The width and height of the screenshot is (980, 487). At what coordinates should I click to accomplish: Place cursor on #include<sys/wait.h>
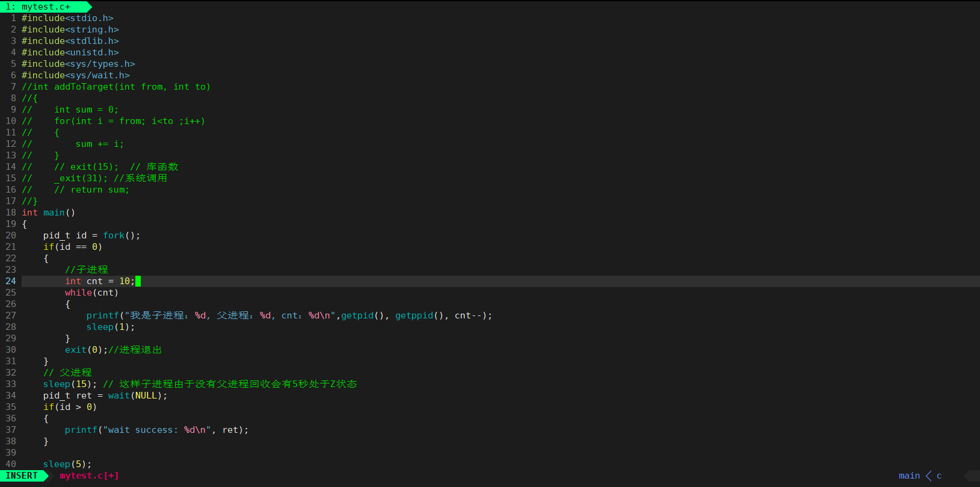tap(76, 75)
